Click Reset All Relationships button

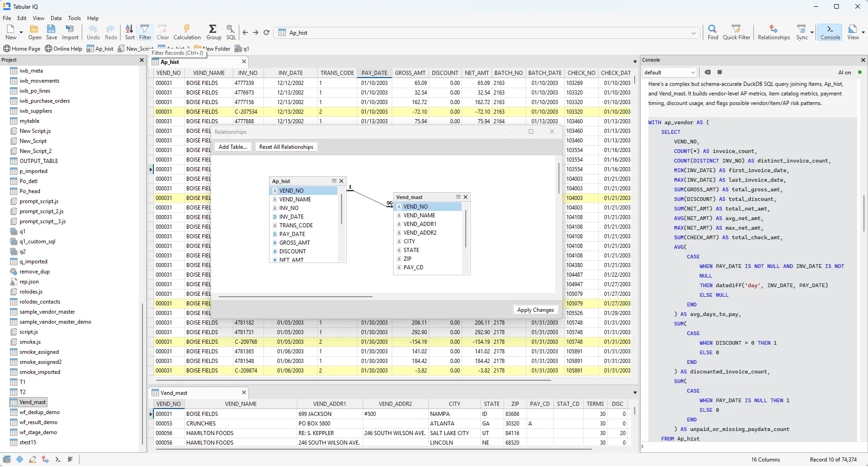click(x=286, y=147)
